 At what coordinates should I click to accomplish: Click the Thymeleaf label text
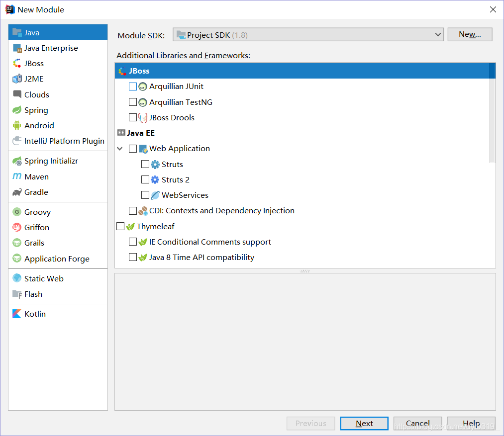pos(156,227)
